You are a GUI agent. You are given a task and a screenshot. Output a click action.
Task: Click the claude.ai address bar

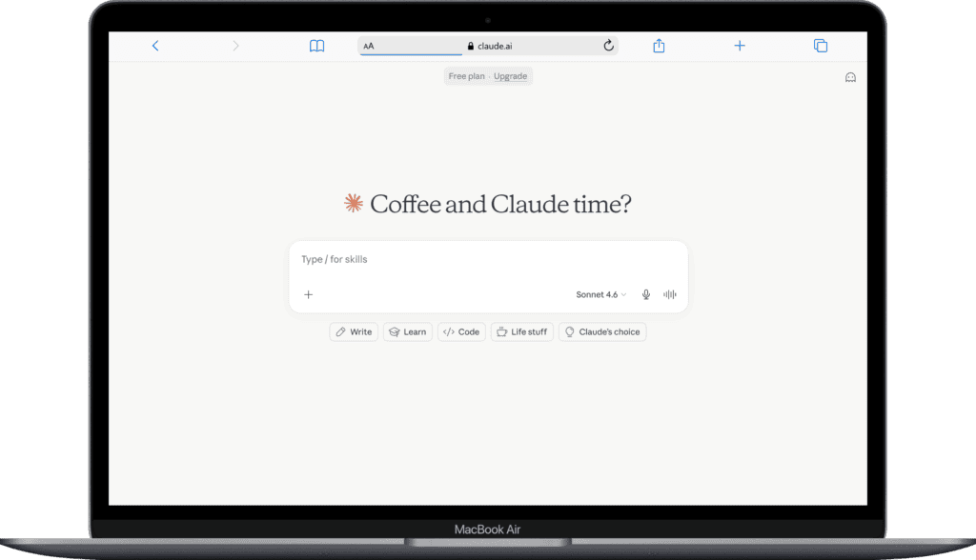489,46
